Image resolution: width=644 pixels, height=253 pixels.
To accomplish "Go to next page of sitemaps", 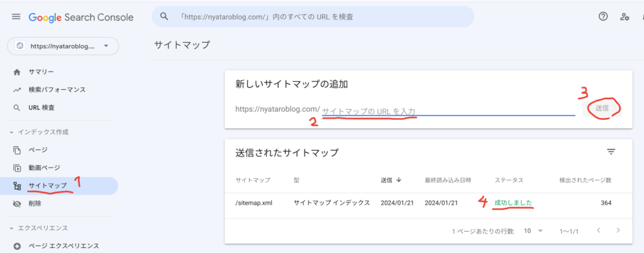I will 618,230.
